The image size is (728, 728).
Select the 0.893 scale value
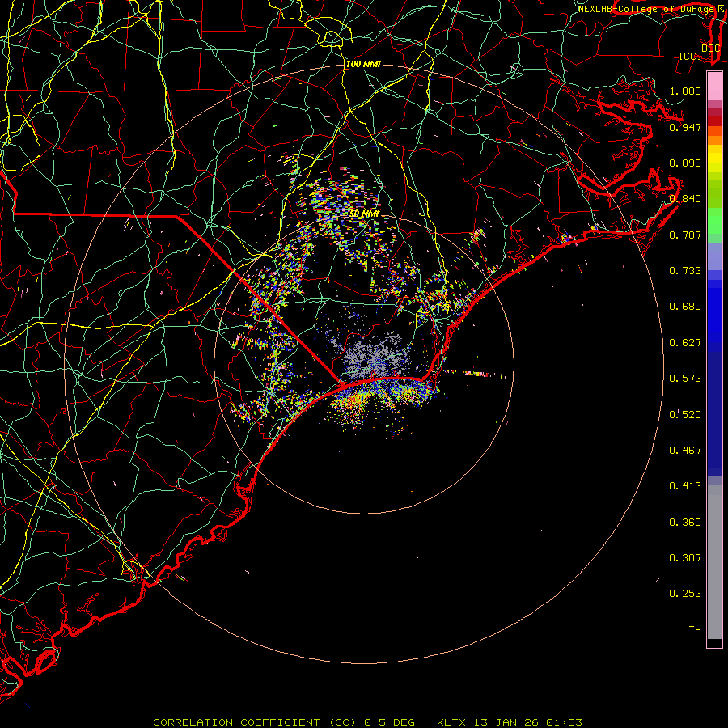click(685, 163)
